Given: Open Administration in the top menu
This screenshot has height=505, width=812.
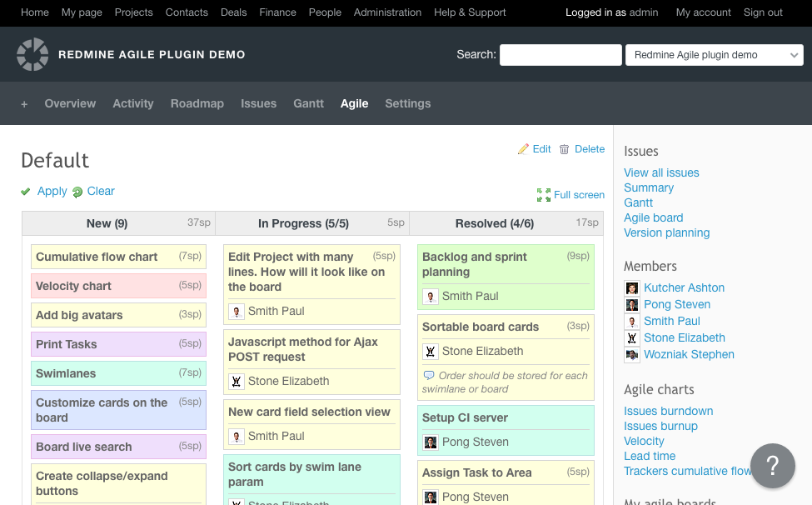Looking at the screenshot, I should pyautogui.click(x=393, y=12).
